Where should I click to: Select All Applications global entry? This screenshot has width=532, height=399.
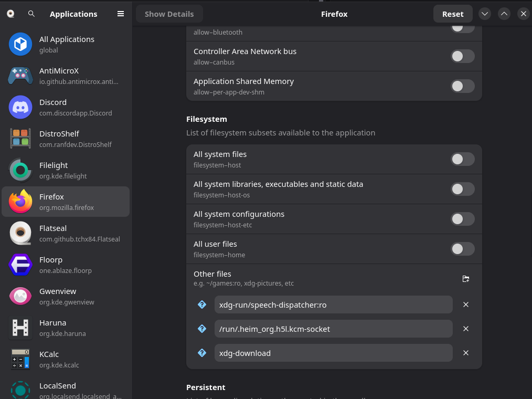click(66, 44)
